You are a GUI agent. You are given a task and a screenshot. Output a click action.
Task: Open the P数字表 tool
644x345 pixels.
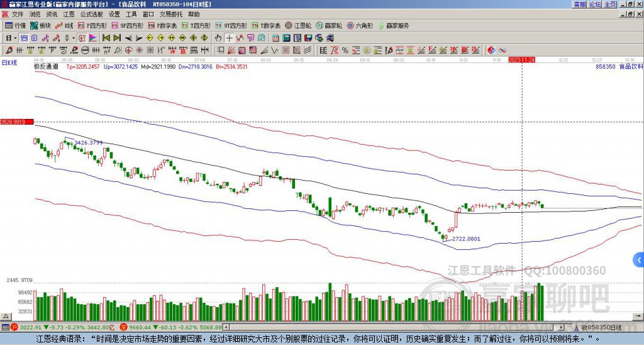[162, 25]
